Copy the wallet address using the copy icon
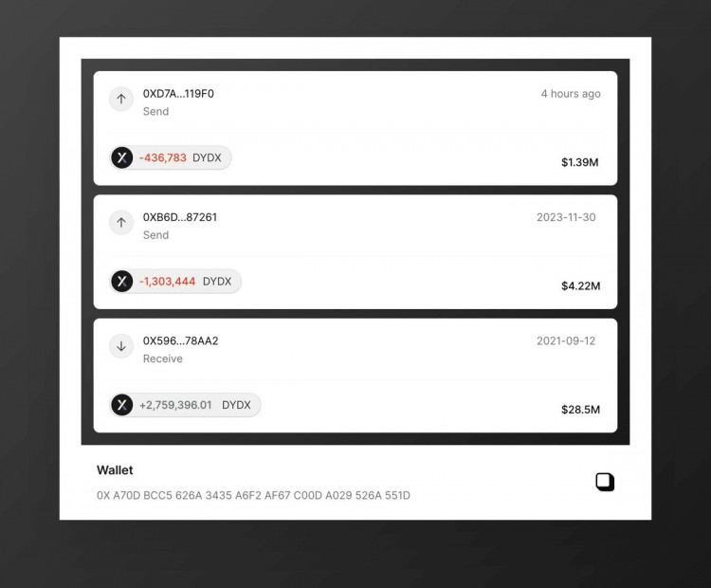Screen dimensions: 711x588 pos(605,482)
